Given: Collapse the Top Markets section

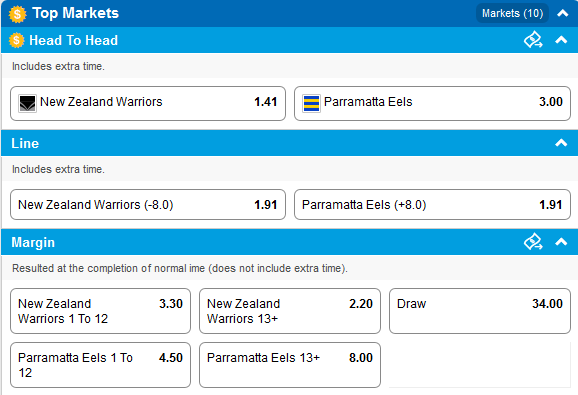Looking at the screenshot, I should [563, 14].
